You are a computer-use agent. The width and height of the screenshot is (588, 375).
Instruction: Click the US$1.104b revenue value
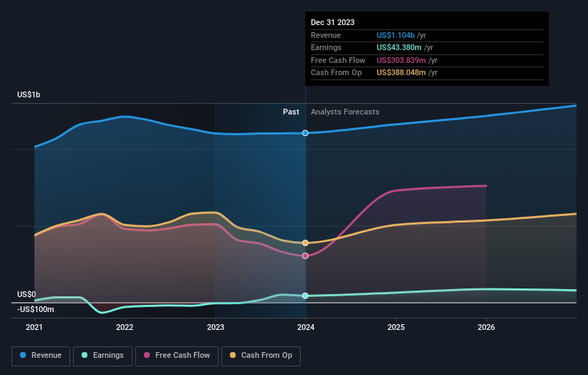395,35
